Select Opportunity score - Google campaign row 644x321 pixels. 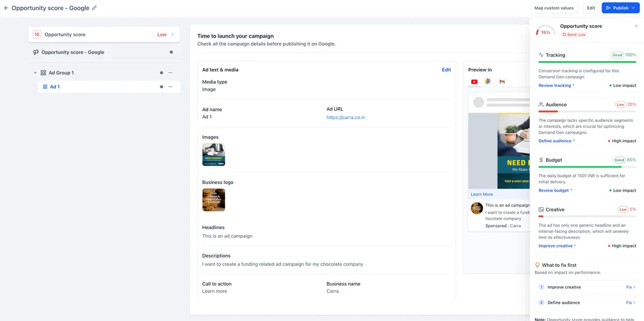[104, 52]
